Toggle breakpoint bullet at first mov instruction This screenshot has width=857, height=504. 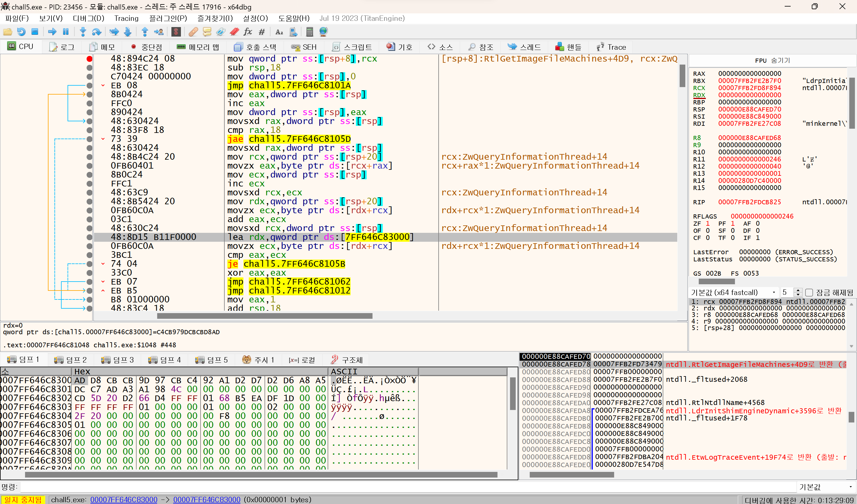pyautogui.click(x=90, y=59)
